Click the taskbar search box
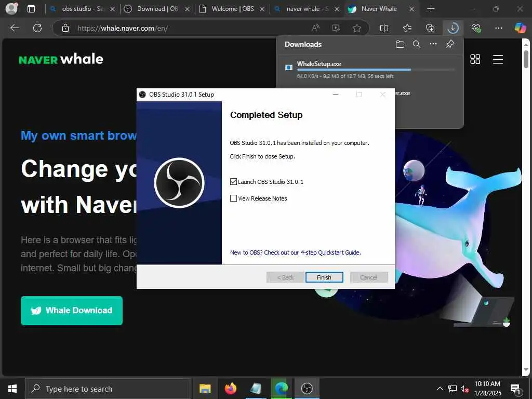This screenshot has width=532, height=399. [x=108, y=389]
